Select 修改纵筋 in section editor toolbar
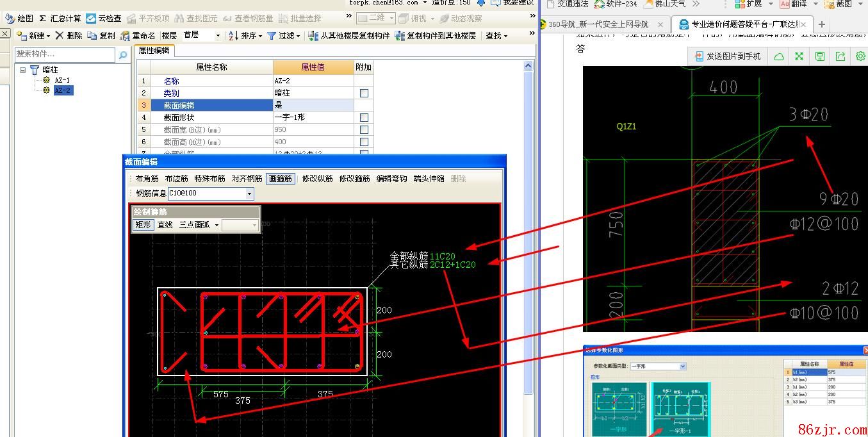 tap(317, 179)
